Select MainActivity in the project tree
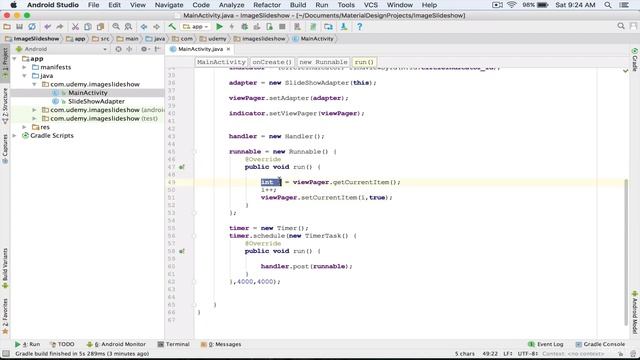The width and height of the screenshot is (640, 360). pos(87,93)
